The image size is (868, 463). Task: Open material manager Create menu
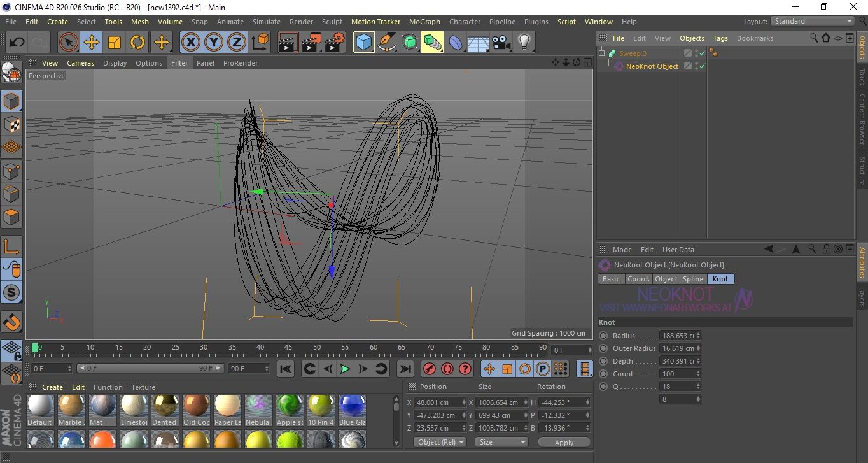[52, 387]
